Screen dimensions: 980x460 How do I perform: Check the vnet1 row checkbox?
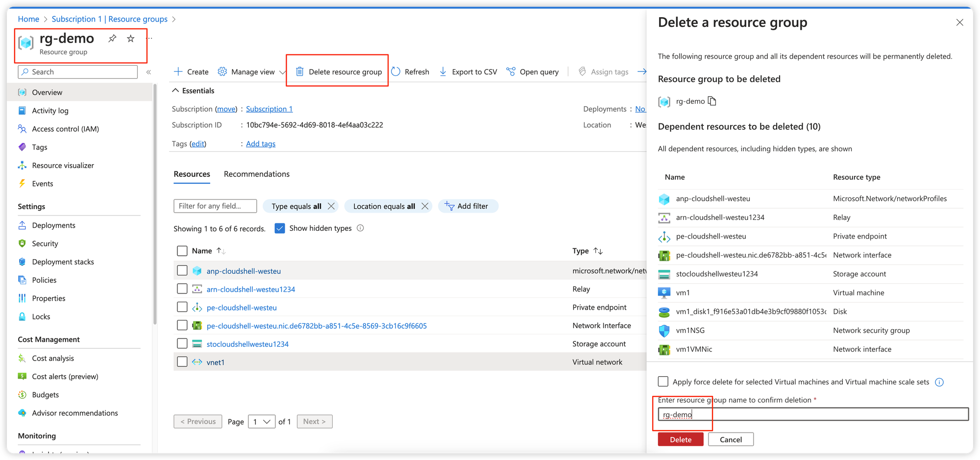coord(182,362)
